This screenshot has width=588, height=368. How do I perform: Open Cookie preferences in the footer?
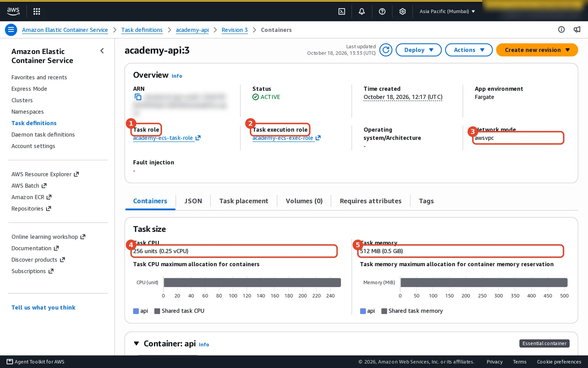559,362
